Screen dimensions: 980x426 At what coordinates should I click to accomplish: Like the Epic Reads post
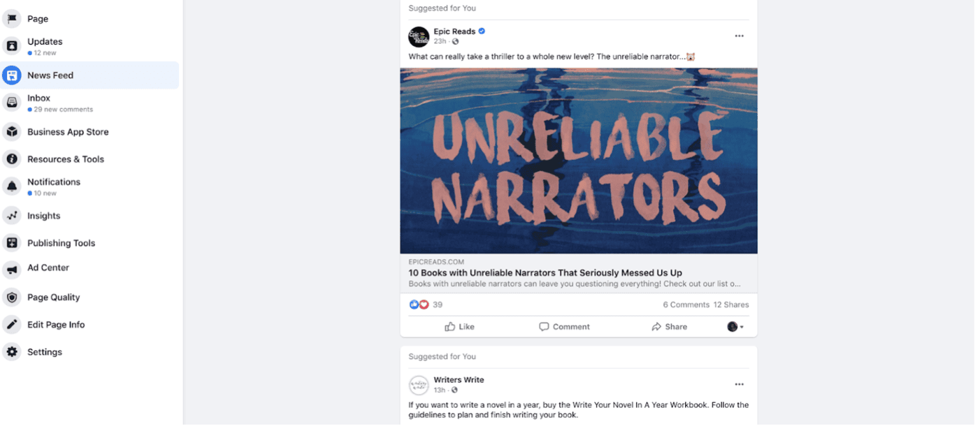coord(459,327)
